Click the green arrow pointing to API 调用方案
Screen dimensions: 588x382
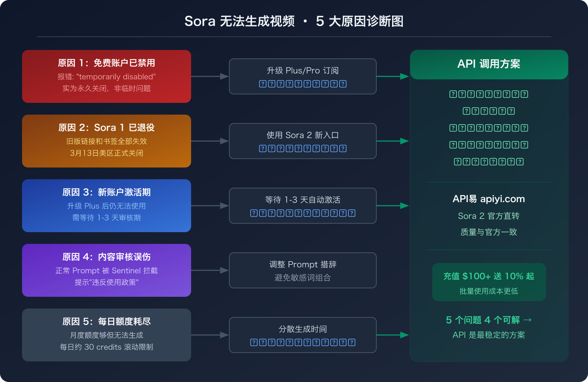[393, 76]
